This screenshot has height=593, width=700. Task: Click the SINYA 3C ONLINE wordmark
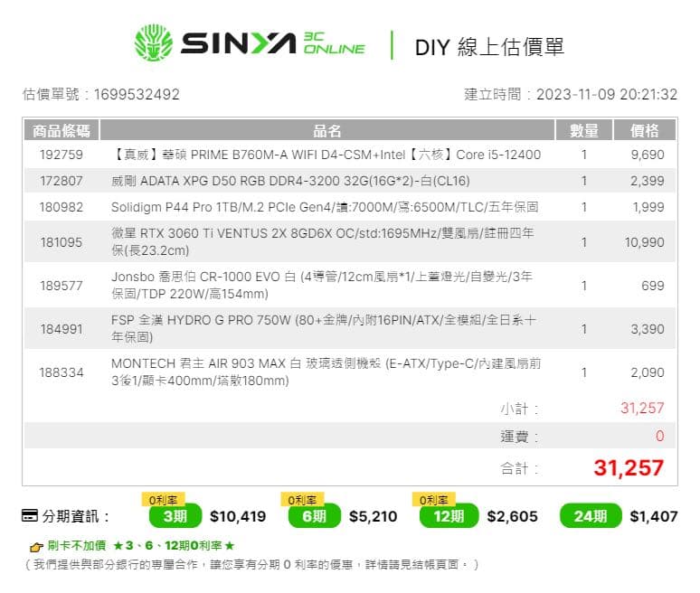click(273, 43)
